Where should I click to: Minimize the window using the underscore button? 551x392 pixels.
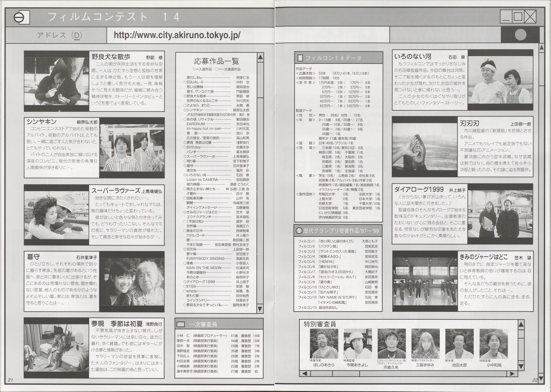point(506,16)
